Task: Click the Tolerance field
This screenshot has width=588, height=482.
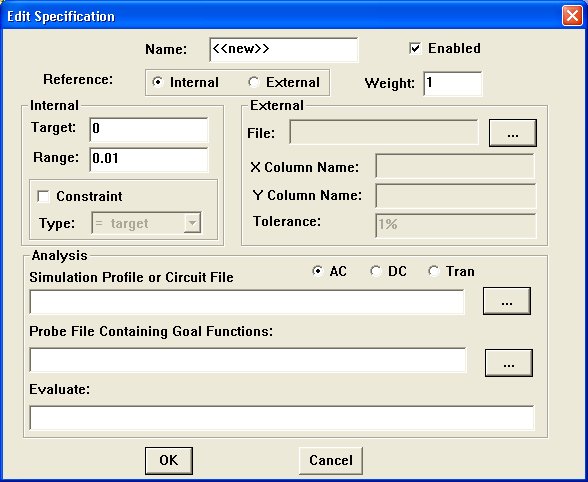Action: pyautogui.click(x=455, y=225)
